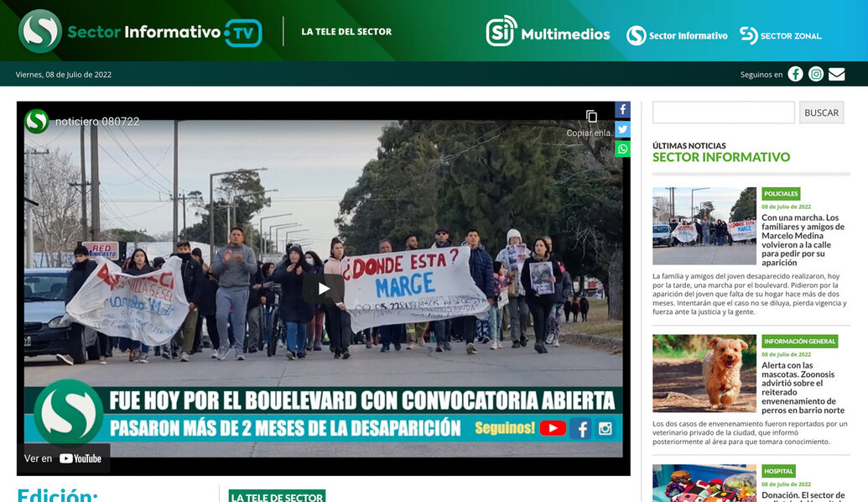Open Sector Informativo from the header
868x502 pixels.
[634, 35]
